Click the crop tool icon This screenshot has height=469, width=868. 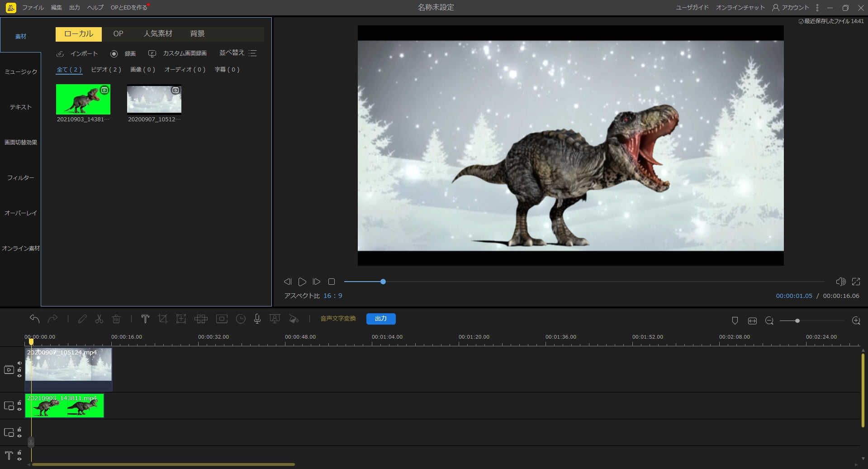[x=163, y=319]
